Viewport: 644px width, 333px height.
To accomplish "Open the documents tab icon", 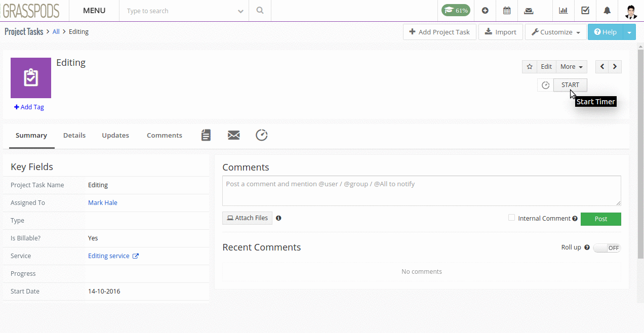I will pos(206,135).
